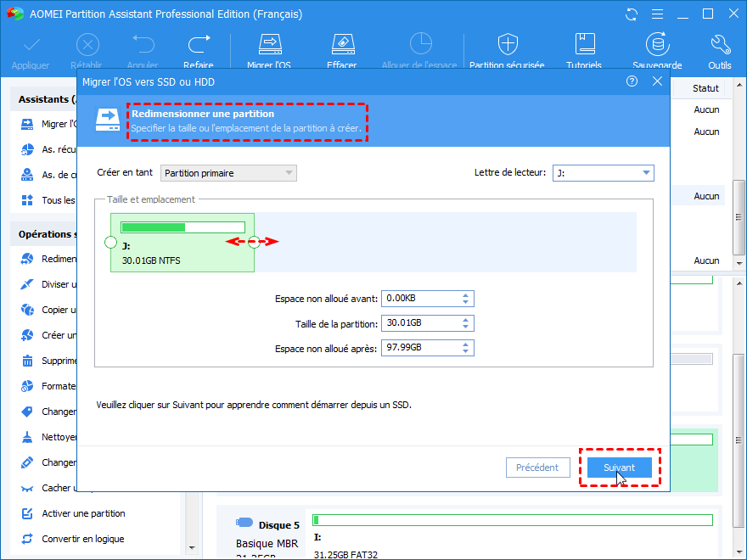The height and width of the screenshot is (560, 747).
Task: Click the Précédent button
Action: click(x=538, y=468)
